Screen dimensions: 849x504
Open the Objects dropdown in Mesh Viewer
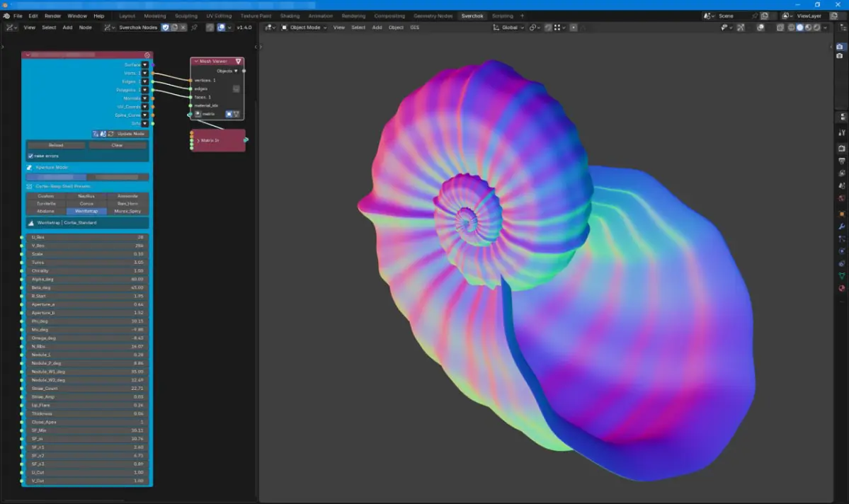227,71
